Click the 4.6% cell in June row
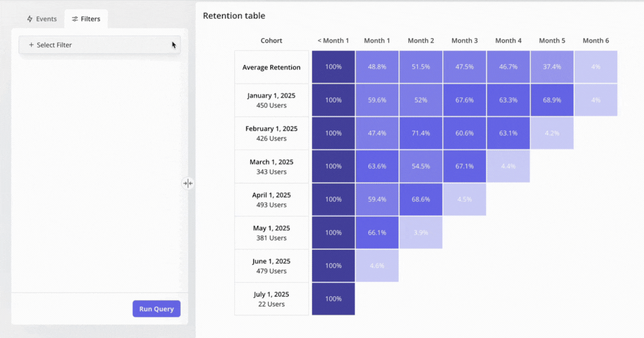Screen dimensions: 644x338 point(377,266)
